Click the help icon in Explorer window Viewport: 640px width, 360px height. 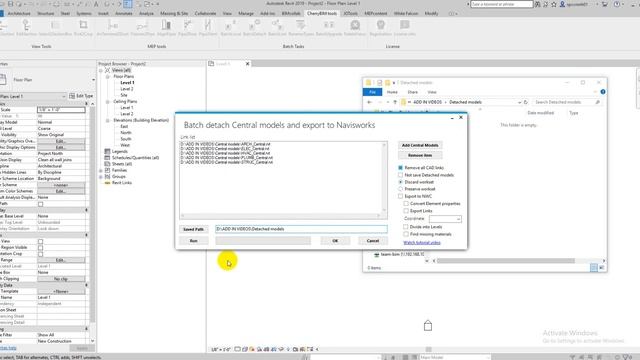[x=603, y=92]
